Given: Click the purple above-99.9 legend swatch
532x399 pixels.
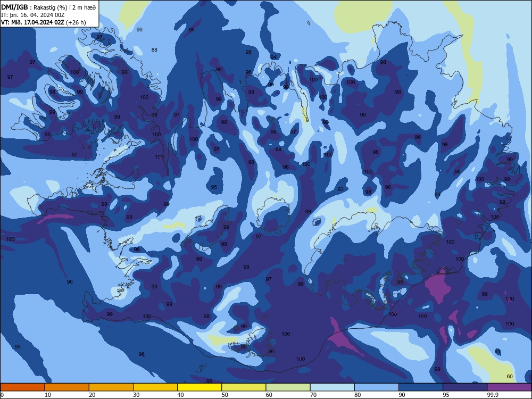Looking at the screenshot, I should [509, 387].
